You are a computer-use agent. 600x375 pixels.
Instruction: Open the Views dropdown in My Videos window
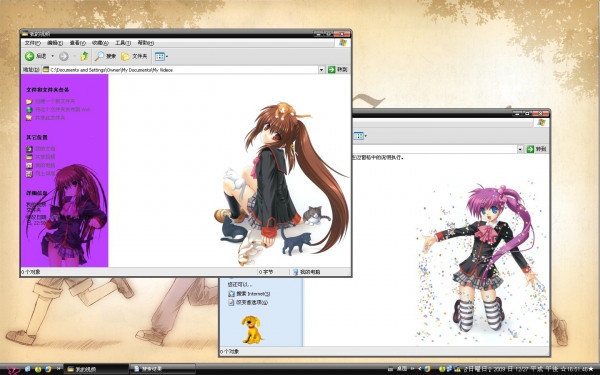point(161,57)
